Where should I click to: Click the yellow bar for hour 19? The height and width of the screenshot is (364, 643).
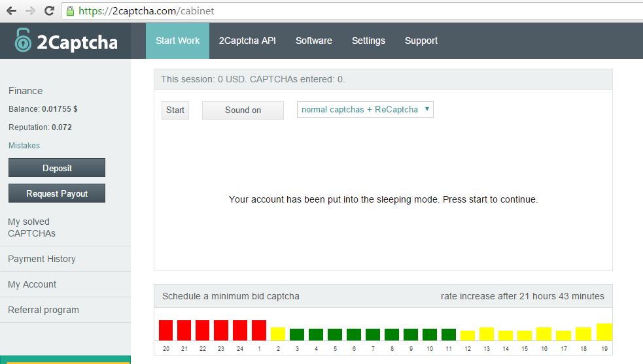(x=604, y=332)
